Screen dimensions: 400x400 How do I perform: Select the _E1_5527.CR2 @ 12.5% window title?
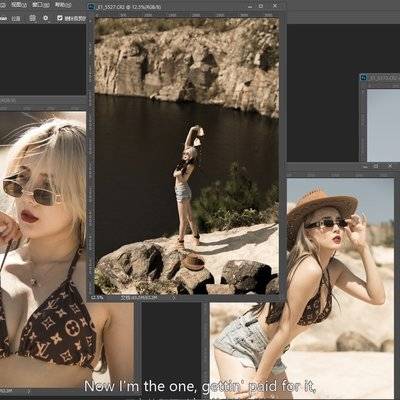pos(129,7)
